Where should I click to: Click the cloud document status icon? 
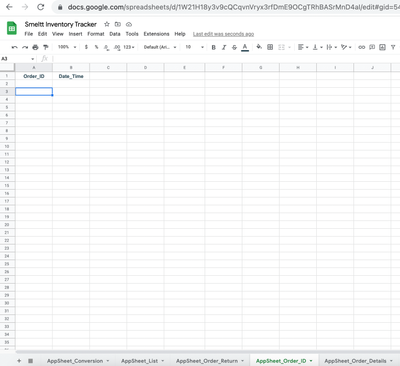(x=129, y=24)
